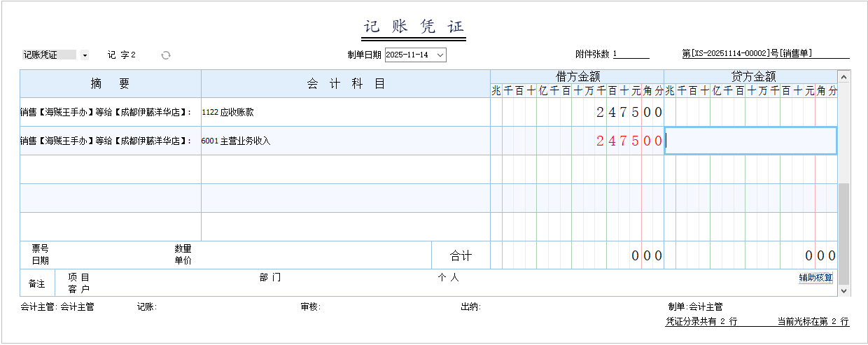Click the 附件张数 attachment count field

point(631,55)
